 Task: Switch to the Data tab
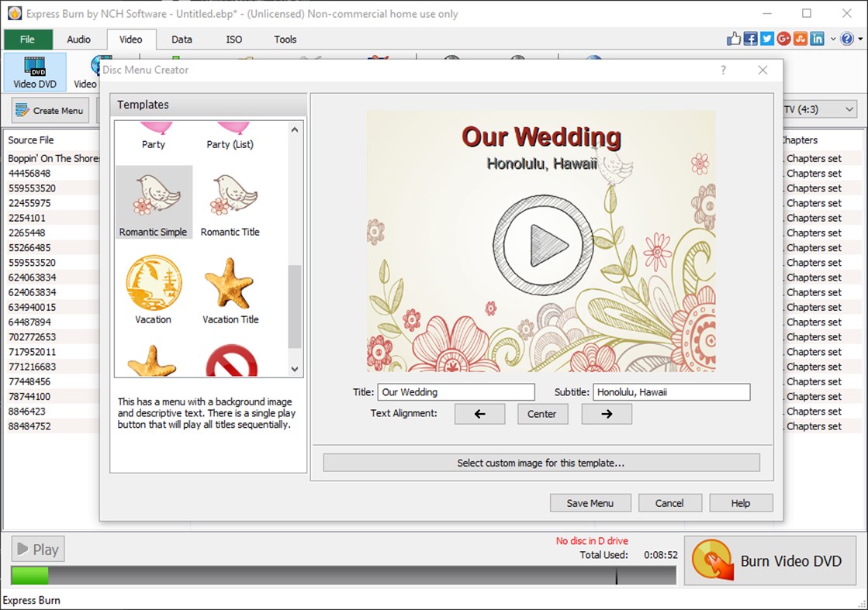coord(182,39)
